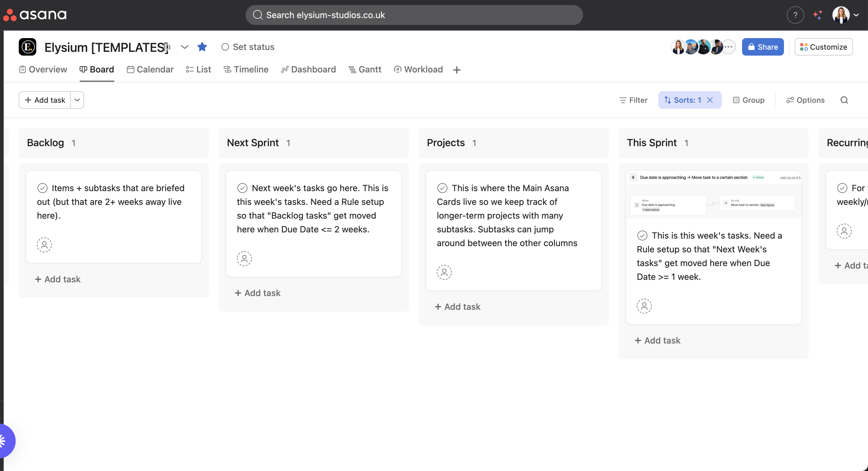Assign the This Sprint card via assignee icon
Viewport: 868px width, 471px height.
coord(644,306)
